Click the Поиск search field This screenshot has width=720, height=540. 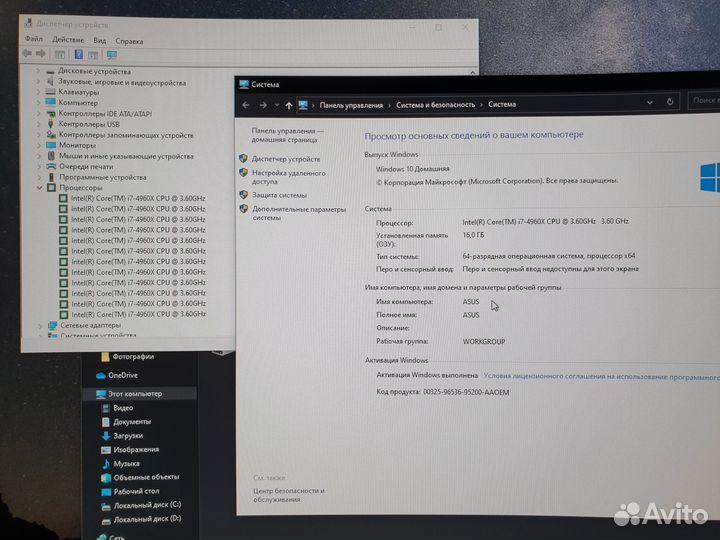[x=704, y=100]
